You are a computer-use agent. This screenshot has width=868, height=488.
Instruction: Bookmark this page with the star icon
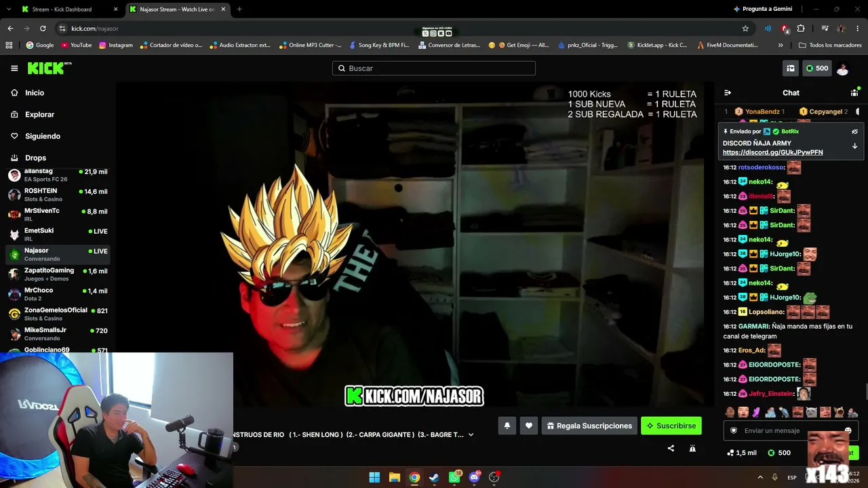745,28
